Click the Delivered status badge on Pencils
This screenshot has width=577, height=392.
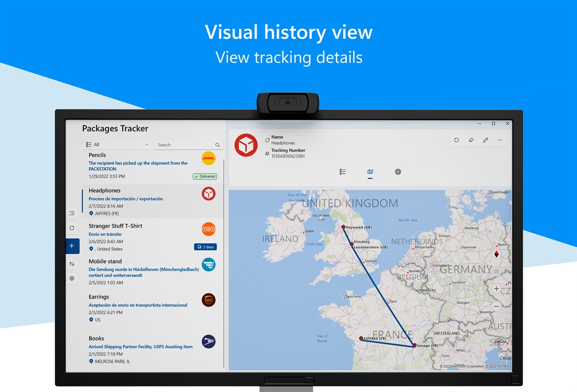(204, 176)
